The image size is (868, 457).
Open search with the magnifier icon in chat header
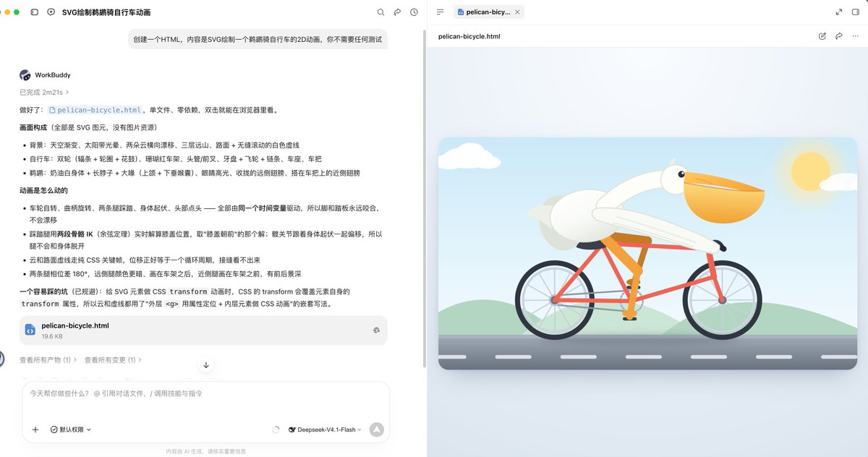381,12
